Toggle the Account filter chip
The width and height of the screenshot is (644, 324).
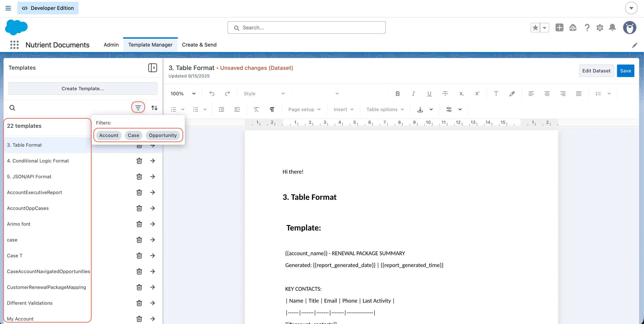(x=108, y=135)
